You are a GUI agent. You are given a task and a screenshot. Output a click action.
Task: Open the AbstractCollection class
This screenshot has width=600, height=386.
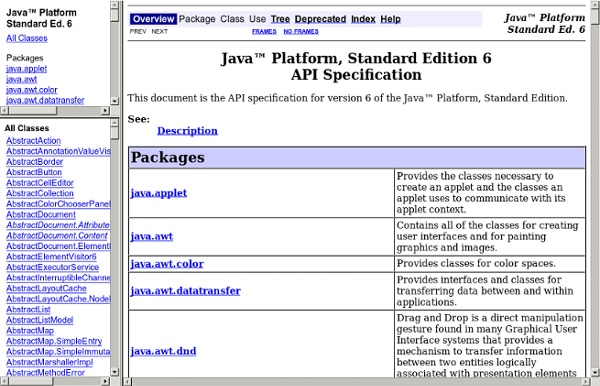[x=40, y=193]
